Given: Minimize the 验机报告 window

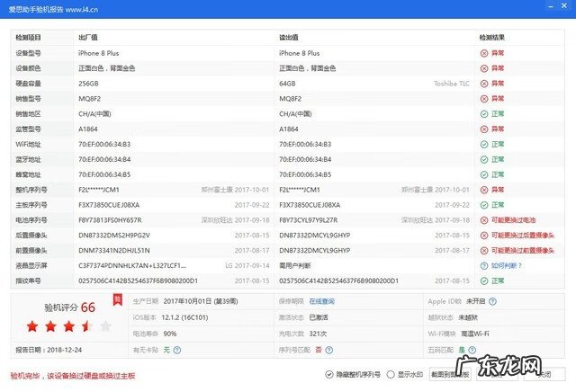Looking at the screenshot, I should pyautogui.click(x=551, y=6).
